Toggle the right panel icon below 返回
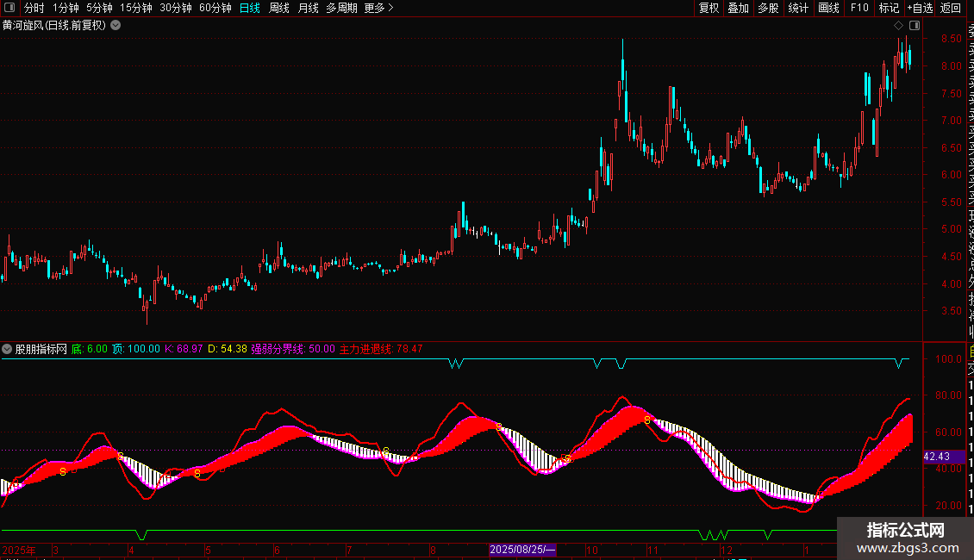This screenshot has width=974, height=560. (915, 26)
